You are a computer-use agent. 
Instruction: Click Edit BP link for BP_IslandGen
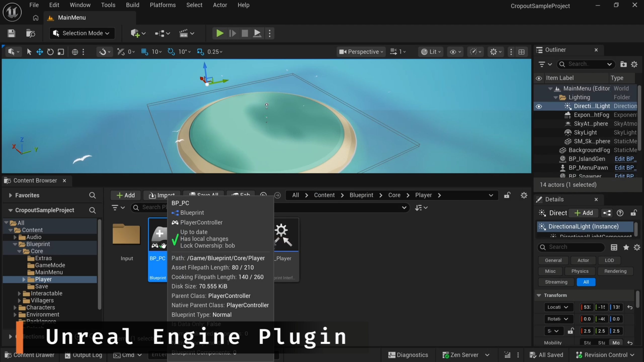pos(625,159)
